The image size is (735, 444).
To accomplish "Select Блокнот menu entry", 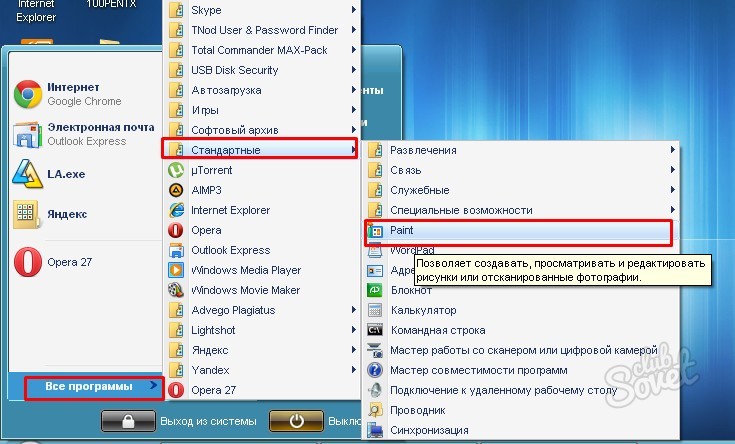I will click(x=411, y=290).
